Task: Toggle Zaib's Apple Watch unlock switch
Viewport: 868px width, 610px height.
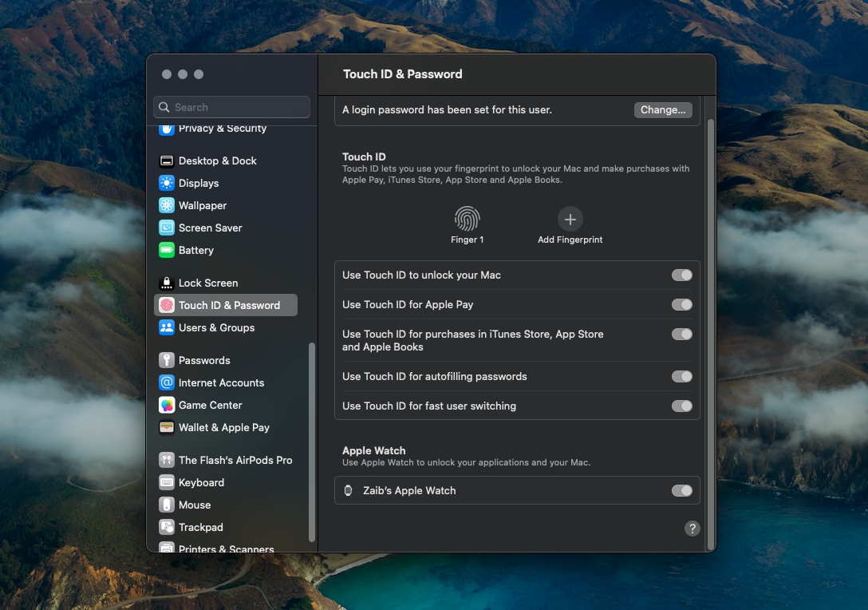Action: click(682, 491)
